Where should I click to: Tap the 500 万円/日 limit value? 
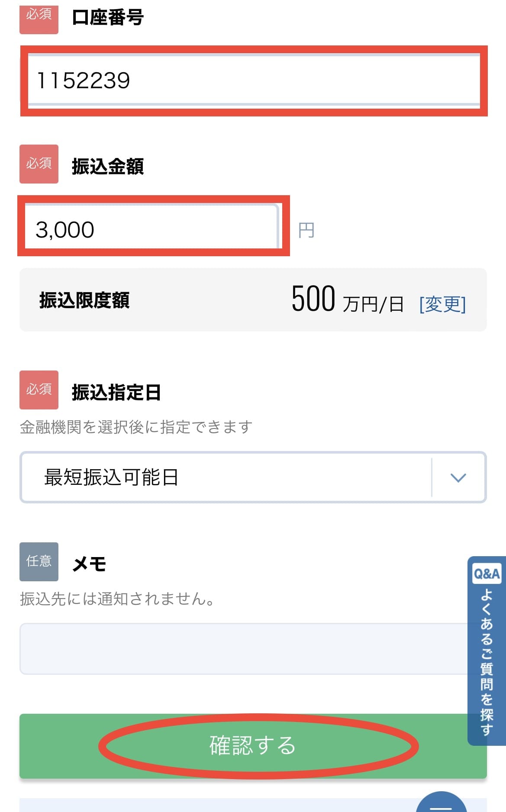[x=348, y=300]
